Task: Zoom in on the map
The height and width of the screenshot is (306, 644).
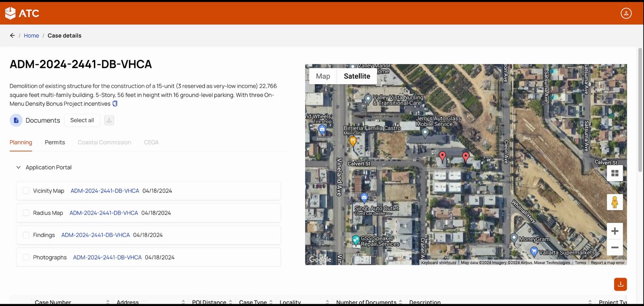Action: [x=615, y=231]
